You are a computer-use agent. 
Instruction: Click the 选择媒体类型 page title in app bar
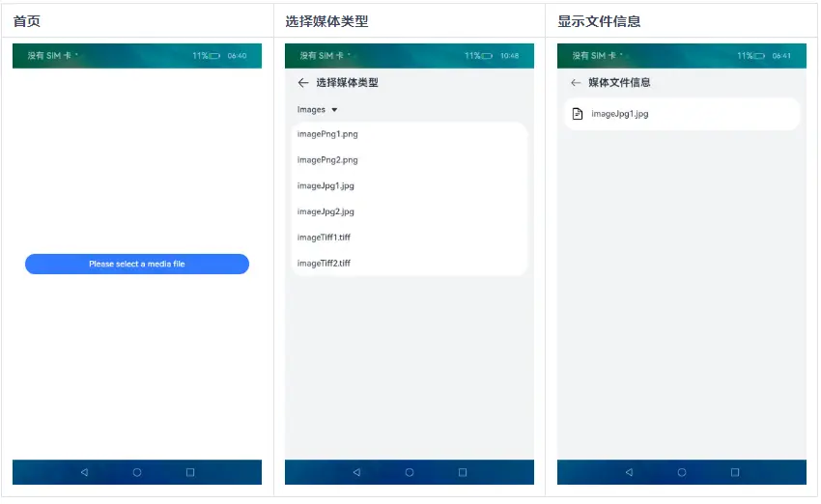point(347,82)
